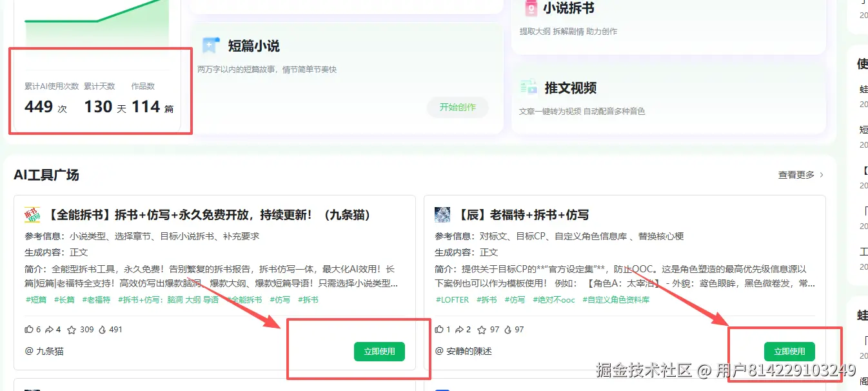Image resolution: width=868 pixels, height=391 pixels.
Task: Click 提取大纲 拆解剧情 助力创作 description
Action: [568, 32]
